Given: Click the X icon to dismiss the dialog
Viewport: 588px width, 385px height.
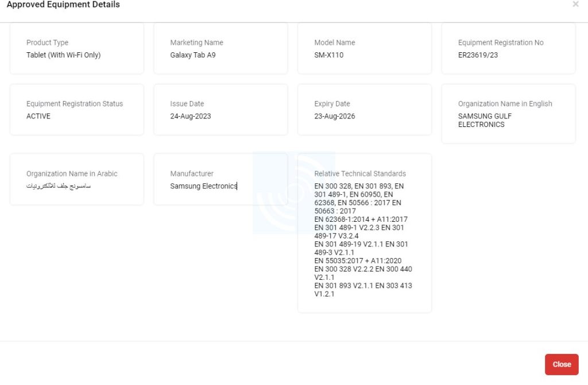Looking at the screenshot, I should tap(575, 4).
